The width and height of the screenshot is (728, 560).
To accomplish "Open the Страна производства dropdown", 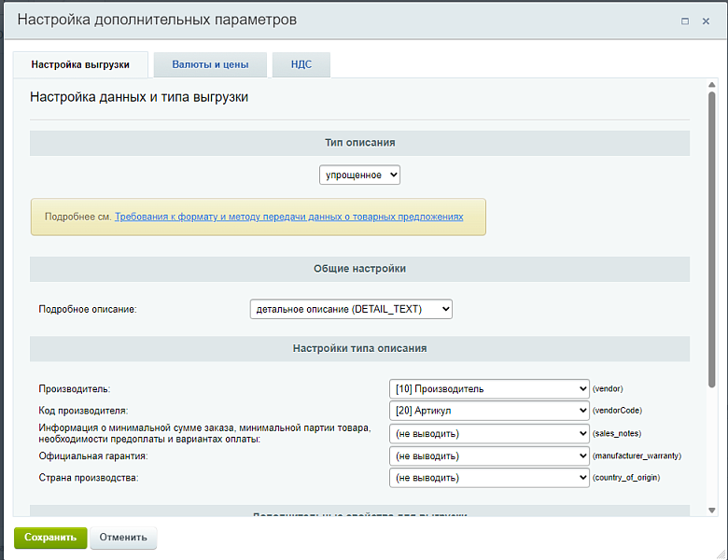I will [x=489, y=477].
